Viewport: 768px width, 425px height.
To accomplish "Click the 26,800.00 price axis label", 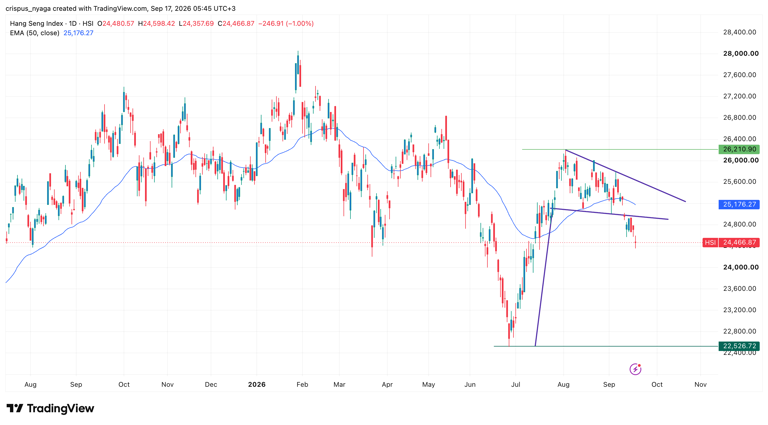I will (x=741, y=118).
